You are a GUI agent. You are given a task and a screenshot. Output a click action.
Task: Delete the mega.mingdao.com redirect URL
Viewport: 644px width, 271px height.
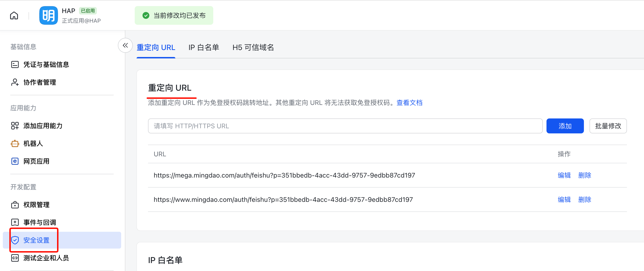tap(585, 175)
